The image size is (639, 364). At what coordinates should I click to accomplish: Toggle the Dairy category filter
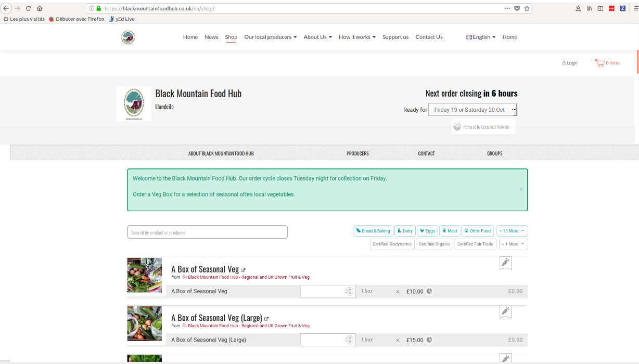tap(404, 231)
